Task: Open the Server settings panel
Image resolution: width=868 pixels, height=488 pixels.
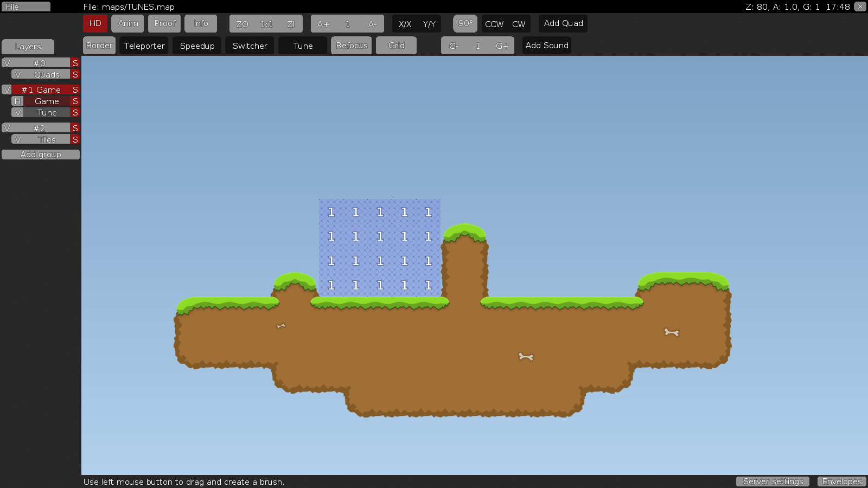Action: [x=773, y=481]
